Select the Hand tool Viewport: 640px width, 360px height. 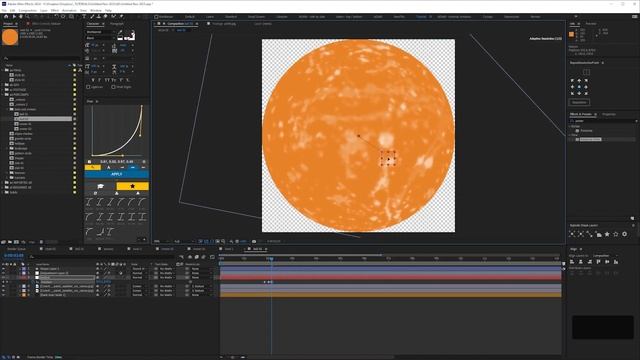21,17
